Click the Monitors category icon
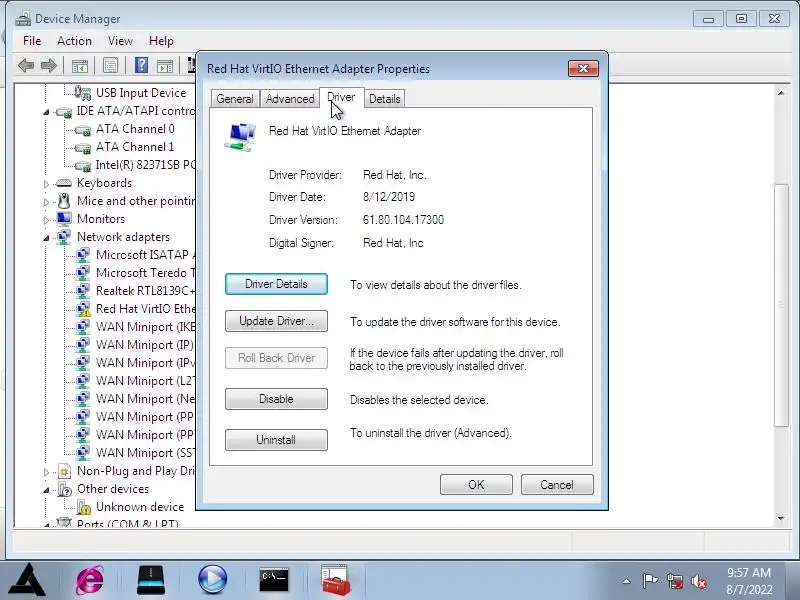This screenshot has width=800, height=600. pyautogui.click(x=64, y=219)
